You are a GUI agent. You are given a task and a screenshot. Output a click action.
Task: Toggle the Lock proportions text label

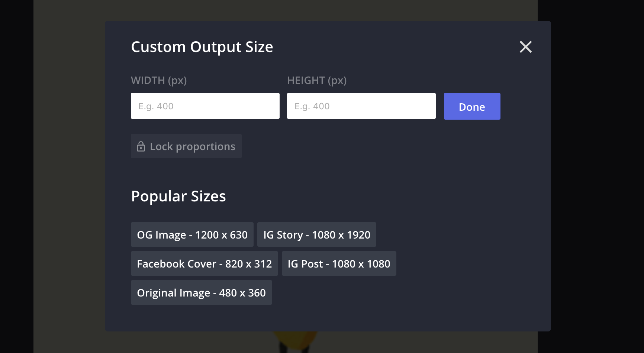click(192, 146)
